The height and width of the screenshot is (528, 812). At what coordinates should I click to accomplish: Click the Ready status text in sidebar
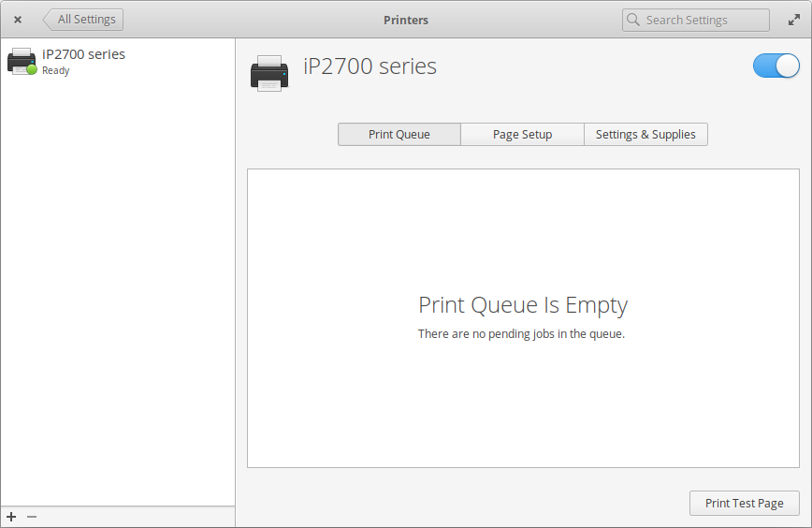(55, 70)
